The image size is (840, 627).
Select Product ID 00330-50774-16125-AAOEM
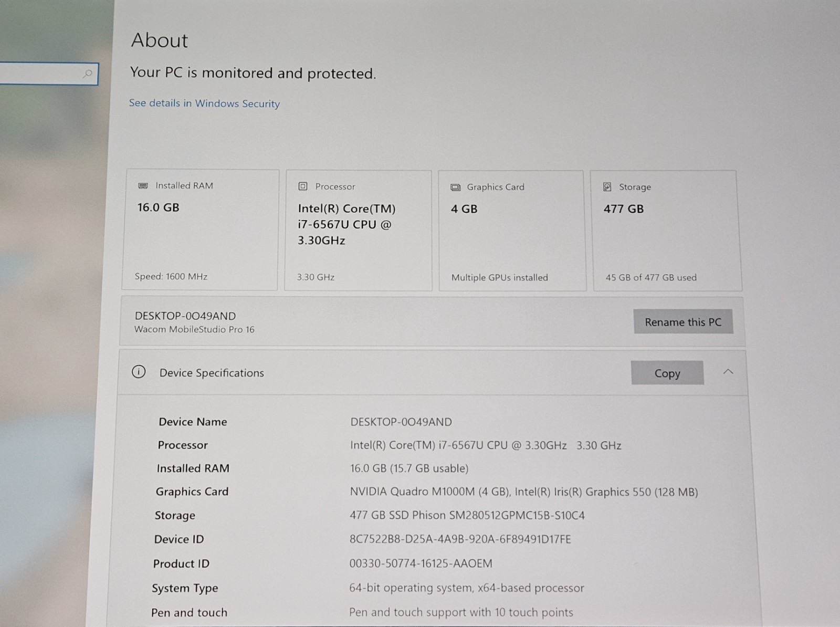tap(421, 563)
